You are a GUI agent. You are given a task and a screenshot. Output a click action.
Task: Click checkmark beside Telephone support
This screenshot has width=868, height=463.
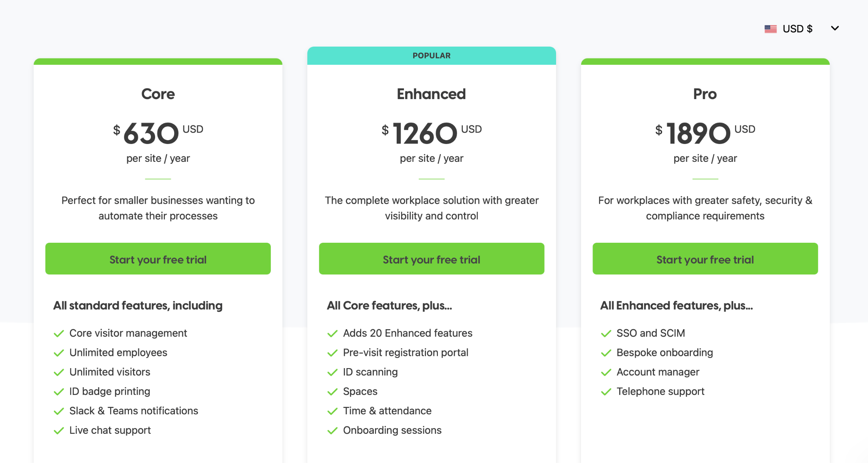(605, 392)
